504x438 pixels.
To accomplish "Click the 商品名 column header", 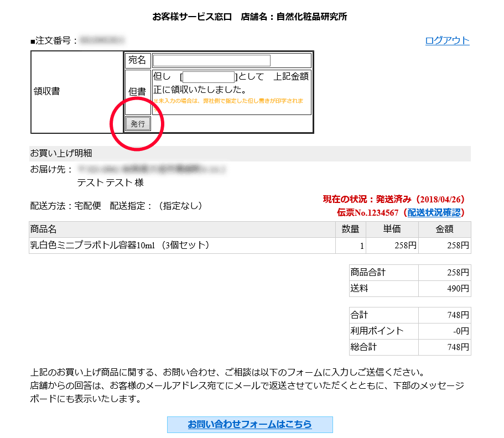I will (x=182, y=230).
